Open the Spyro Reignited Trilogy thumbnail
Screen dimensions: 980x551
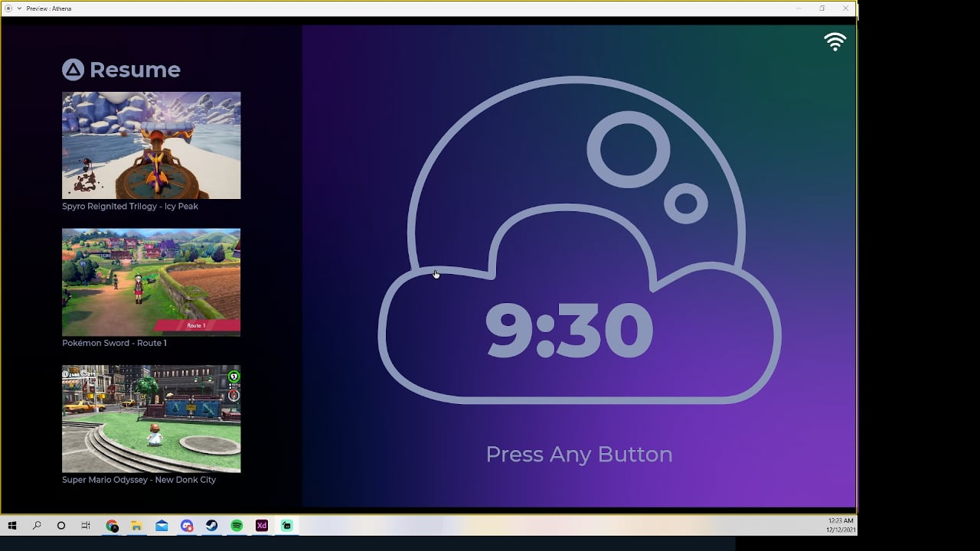click(x=151, y=145)
